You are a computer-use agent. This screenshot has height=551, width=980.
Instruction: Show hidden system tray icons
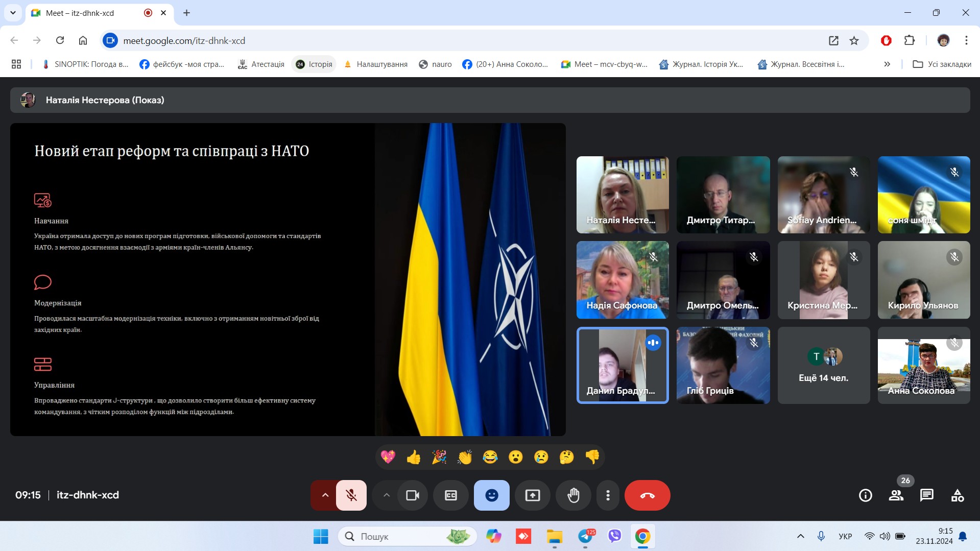coord(800,536)
